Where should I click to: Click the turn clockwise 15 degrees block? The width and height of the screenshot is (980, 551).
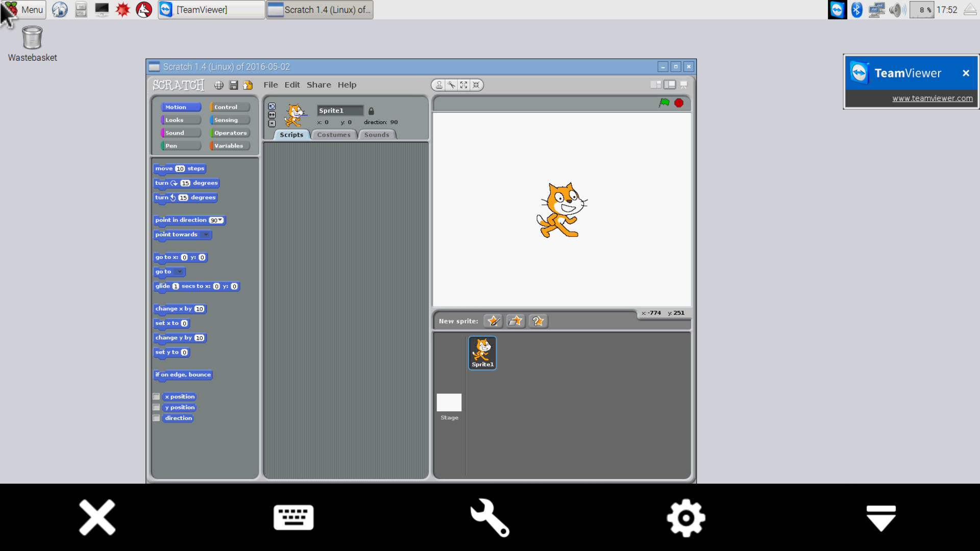(186, 183)
